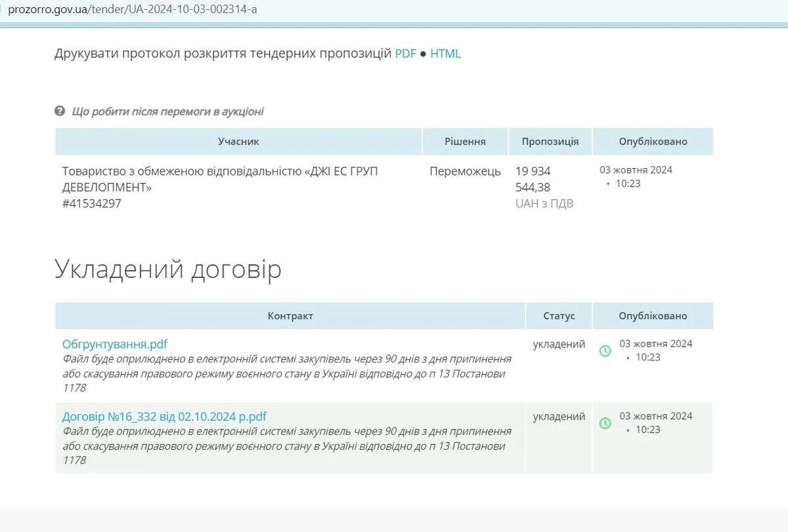Click the 'Укладений договір' heading

(168, 269)
